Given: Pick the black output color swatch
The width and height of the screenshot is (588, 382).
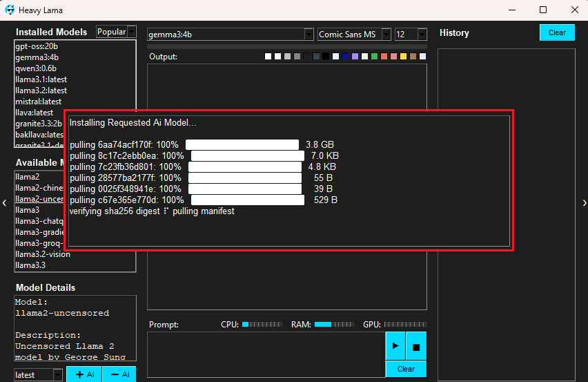Looking at the screenshot, I should (x=326, y=56).
